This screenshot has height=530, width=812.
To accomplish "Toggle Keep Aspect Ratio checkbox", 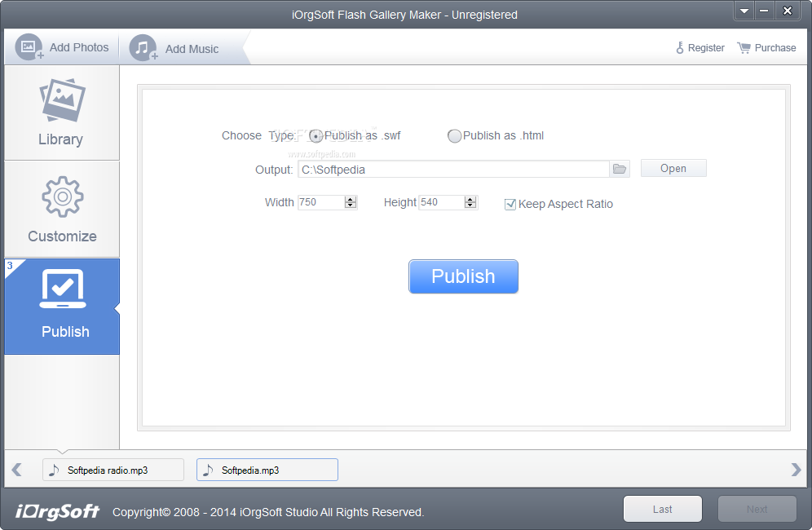I will click(x=510, y=204).
